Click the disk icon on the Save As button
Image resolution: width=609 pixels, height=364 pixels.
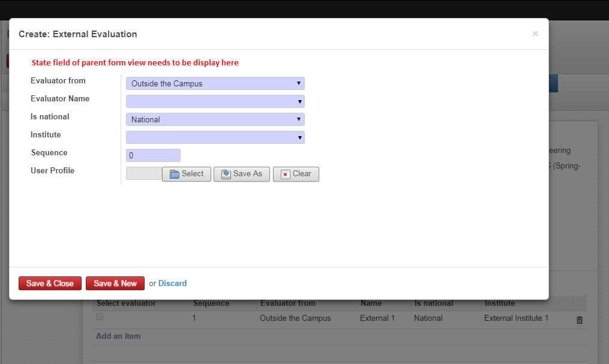[x=226, y=174]
